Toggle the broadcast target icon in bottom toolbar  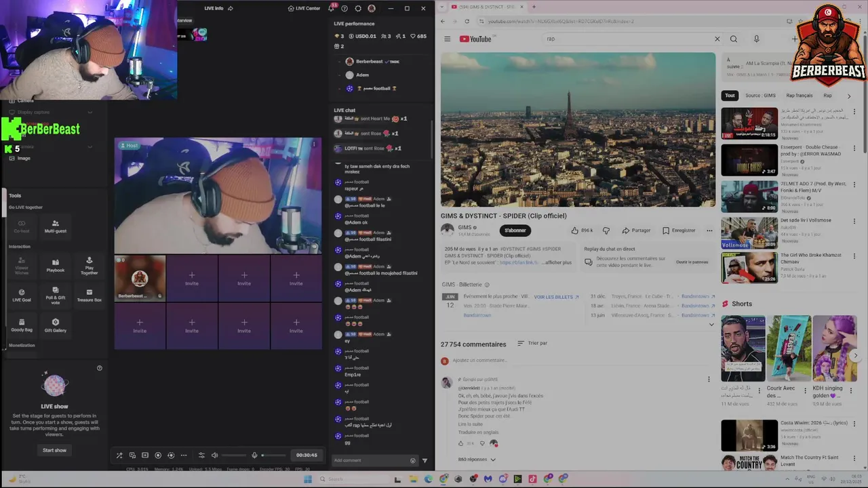coord(171,455)
